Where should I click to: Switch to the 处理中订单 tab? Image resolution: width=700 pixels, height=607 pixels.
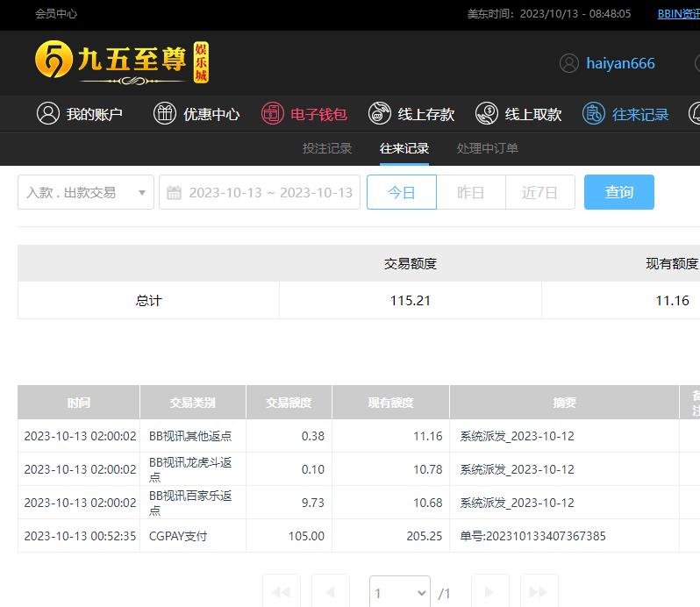(488, 148)
